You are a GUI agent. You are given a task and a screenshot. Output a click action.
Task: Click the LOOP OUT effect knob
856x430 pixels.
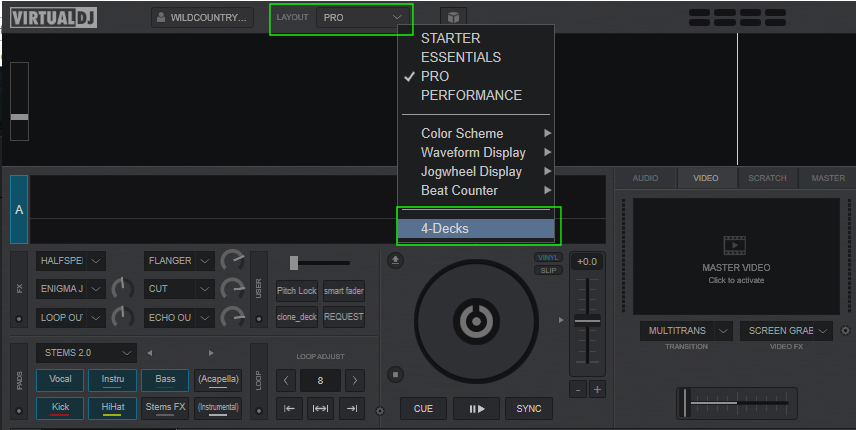click(x=123, y=317)
